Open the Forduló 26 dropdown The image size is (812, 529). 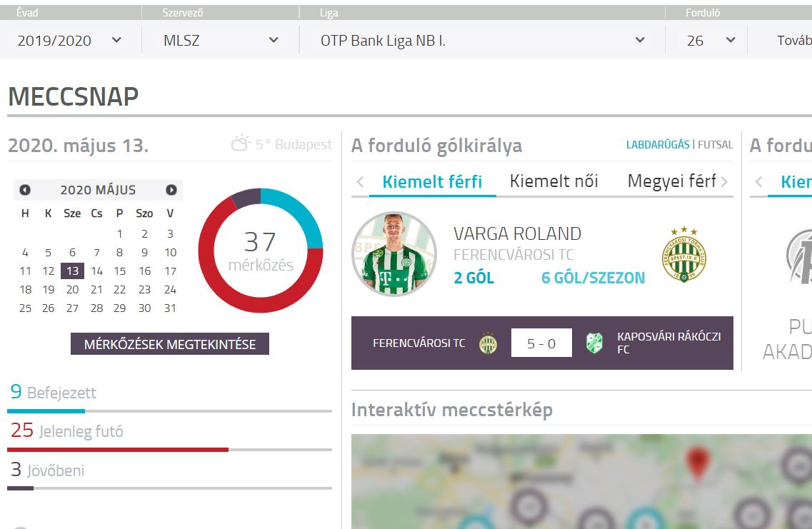[710, 41]
